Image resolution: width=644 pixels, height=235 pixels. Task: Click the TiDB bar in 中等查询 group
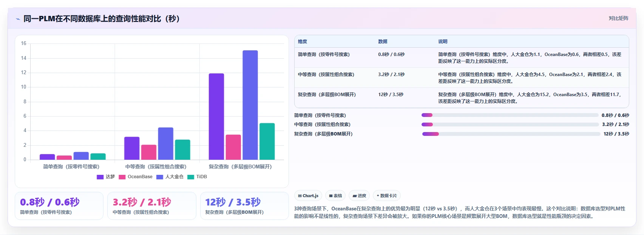pos(182,150)
